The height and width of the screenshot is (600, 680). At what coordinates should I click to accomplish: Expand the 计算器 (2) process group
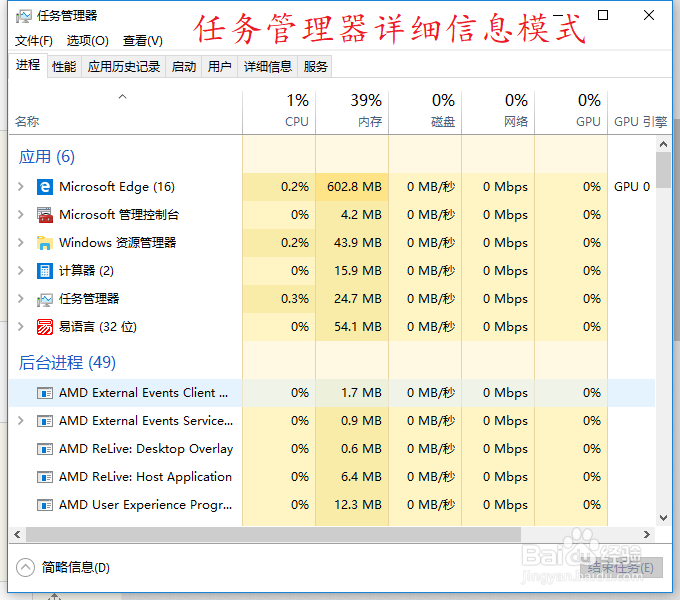[x=20, y=271]
